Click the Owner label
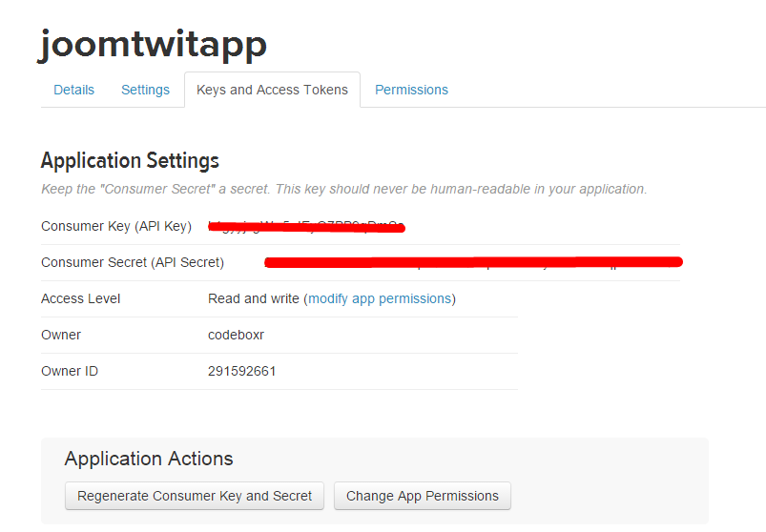The width and height of the screenshot is (766, 532). pos(61,335)
